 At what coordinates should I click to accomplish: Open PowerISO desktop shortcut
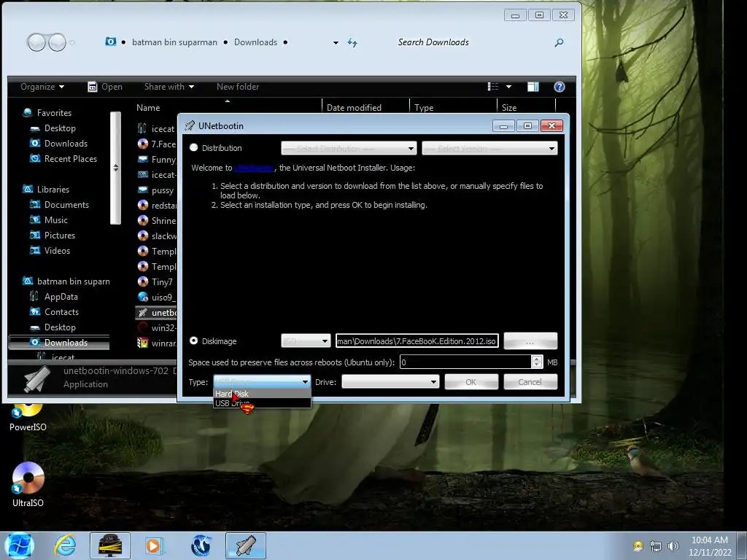[28, 416]
